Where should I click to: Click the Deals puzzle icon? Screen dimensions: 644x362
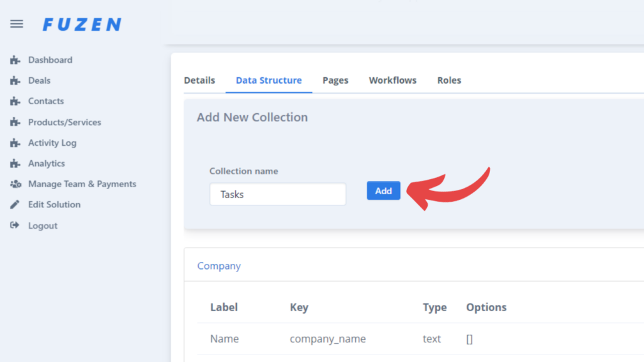15,81
